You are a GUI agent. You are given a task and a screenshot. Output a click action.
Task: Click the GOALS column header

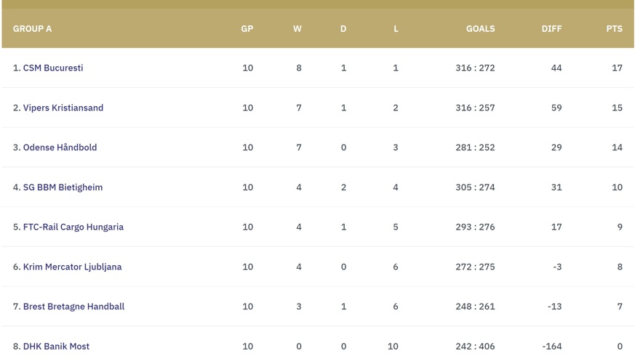click(x=480, y=29)
